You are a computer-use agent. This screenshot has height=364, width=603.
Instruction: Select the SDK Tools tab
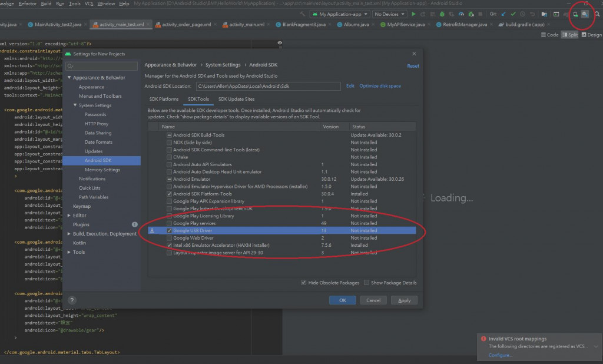[x=198, y=99]
